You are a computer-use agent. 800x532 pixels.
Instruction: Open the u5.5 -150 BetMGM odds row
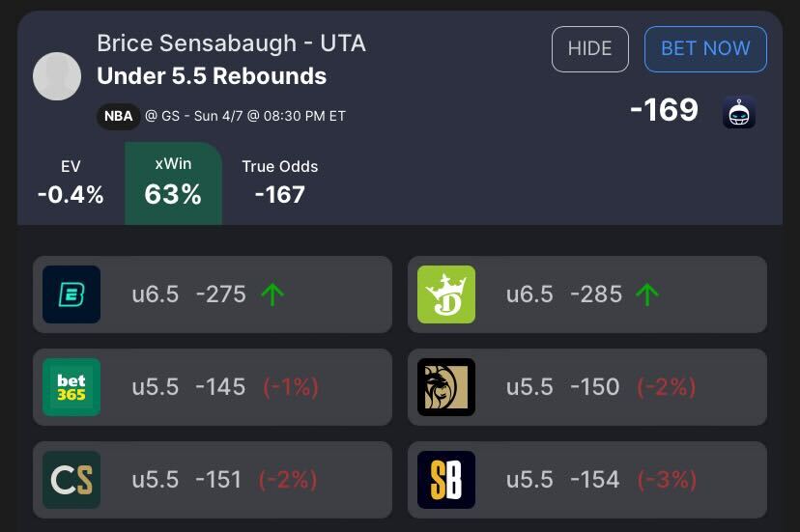pyautogui.click(x=587, y=387)
